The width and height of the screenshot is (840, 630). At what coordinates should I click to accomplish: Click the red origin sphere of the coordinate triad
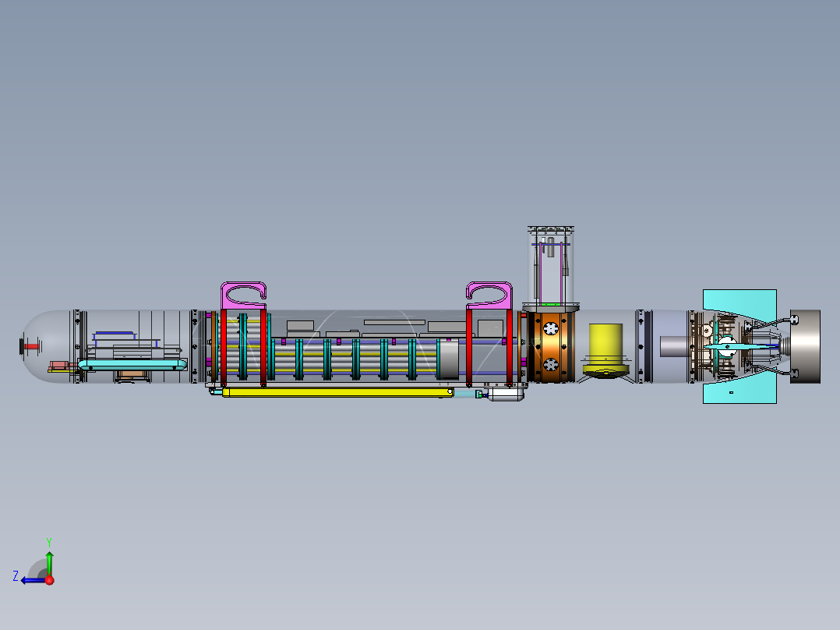pyautogui.click(x=49, y=581)
